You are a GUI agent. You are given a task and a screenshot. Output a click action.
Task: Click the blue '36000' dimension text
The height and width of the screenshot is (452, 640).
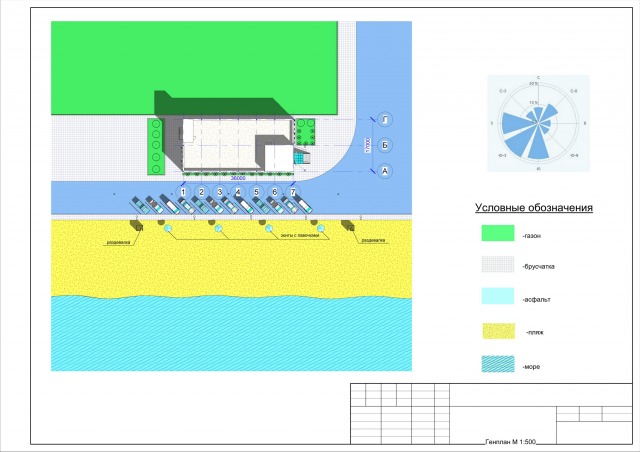[x=238, y=178]
